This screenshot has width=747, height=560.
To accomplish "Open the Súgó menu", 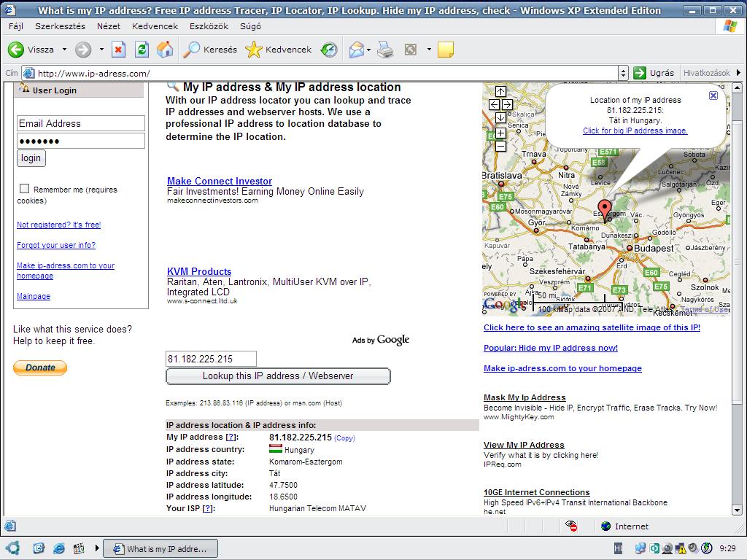I will (250, 26).
